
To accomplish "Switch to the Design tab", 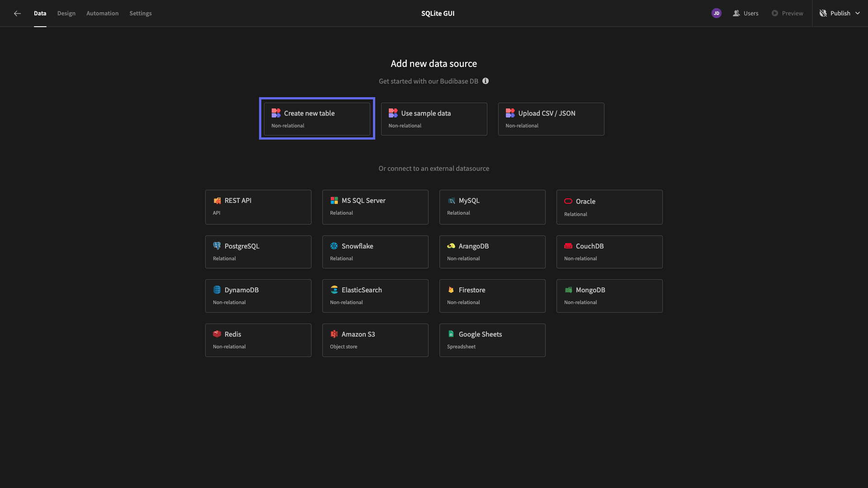I will pyautogui.click(x=66, y=13).
